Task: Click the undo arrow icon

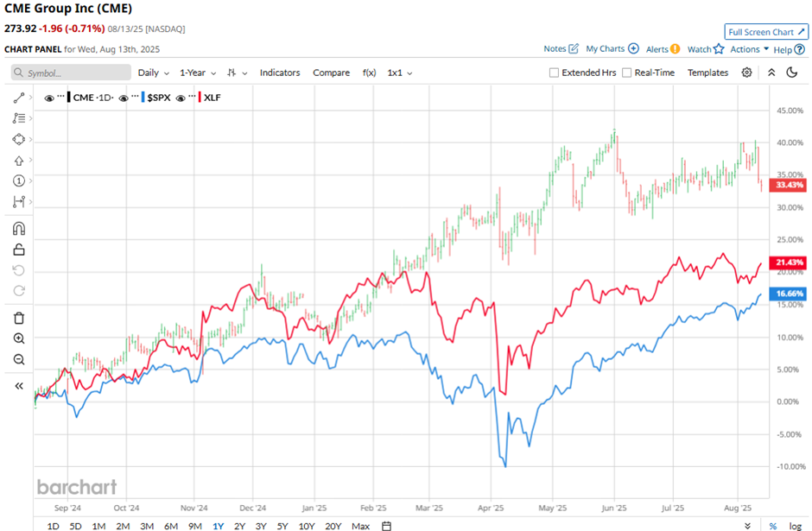Action: tap(19, 270)
